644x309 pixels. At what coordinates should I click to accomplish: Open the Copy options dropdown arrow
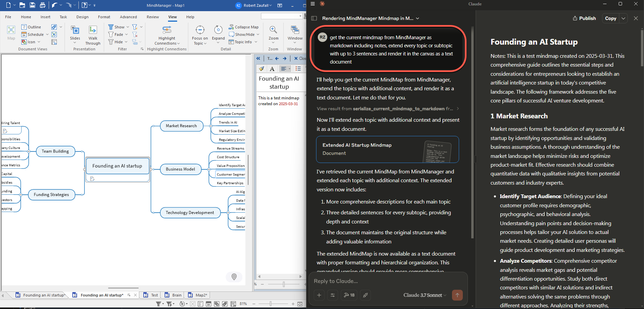[x=623, y=18]
